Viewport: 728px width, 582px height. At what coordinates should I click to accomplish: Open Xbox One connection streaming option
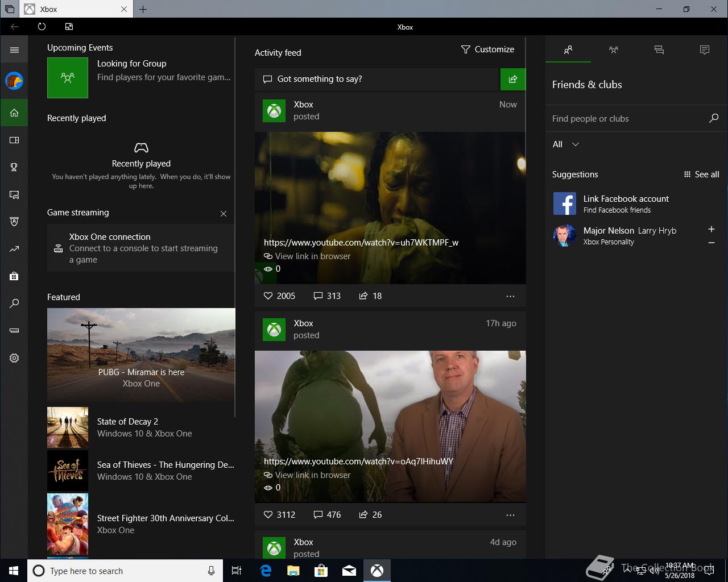point(140,248)
